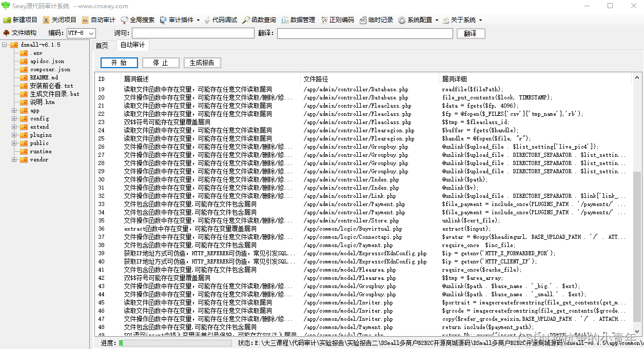The width and height of the screenshot is (644, 349).
Task: Click the Seay application title icon
Action: 5,6
